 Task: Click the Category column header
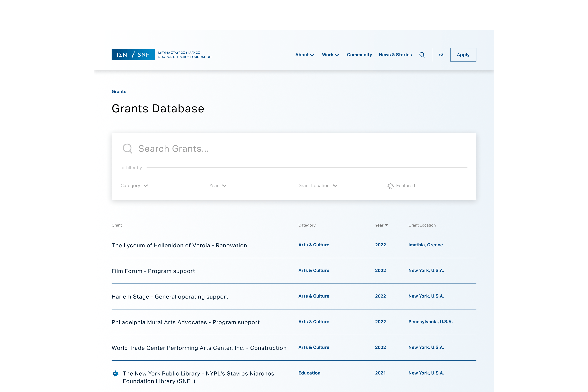[x=307, y=225]
